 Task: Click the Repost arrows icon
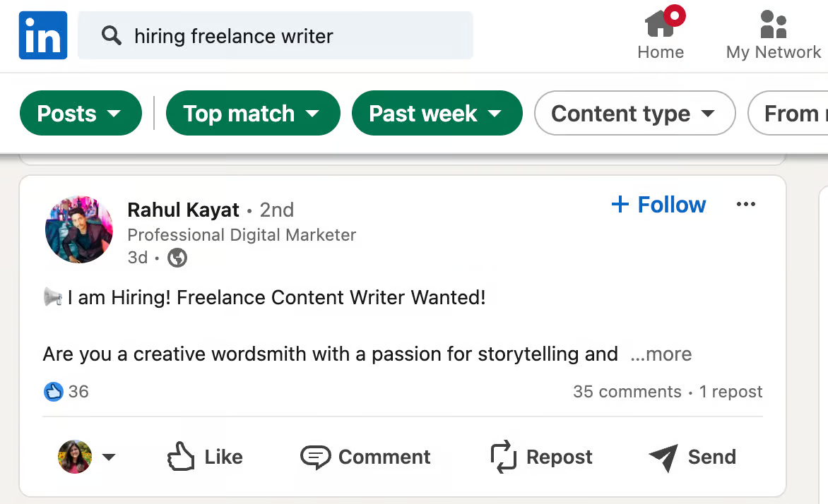point(503,457)
